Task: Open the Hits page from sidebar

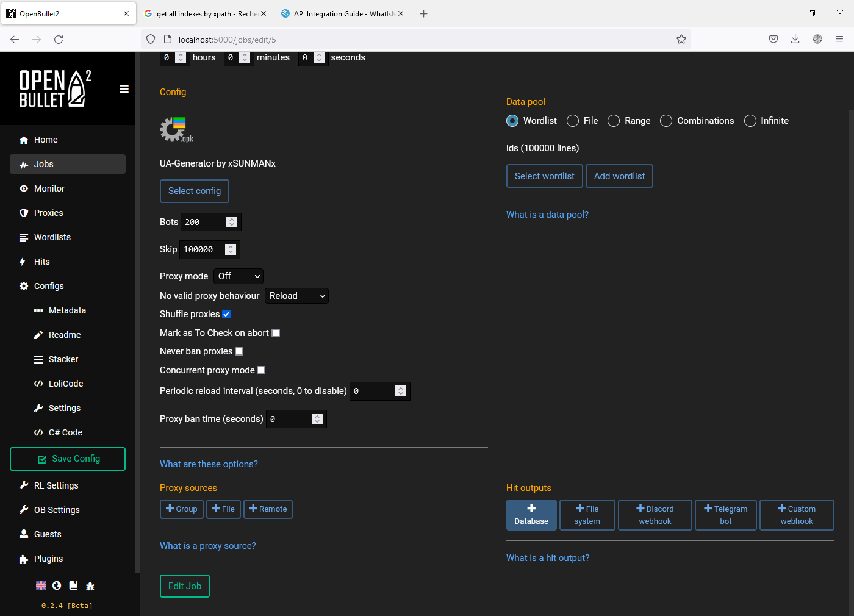Action: [42, 262]
